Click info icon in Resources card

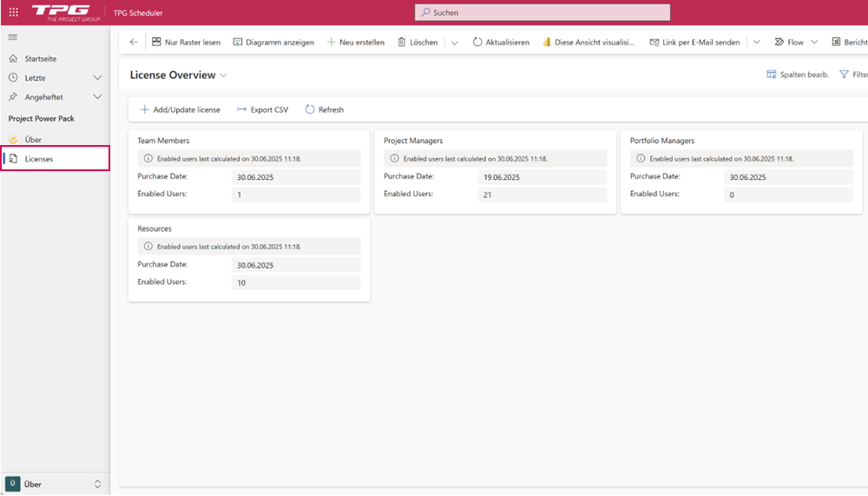(x=148, y=246)
